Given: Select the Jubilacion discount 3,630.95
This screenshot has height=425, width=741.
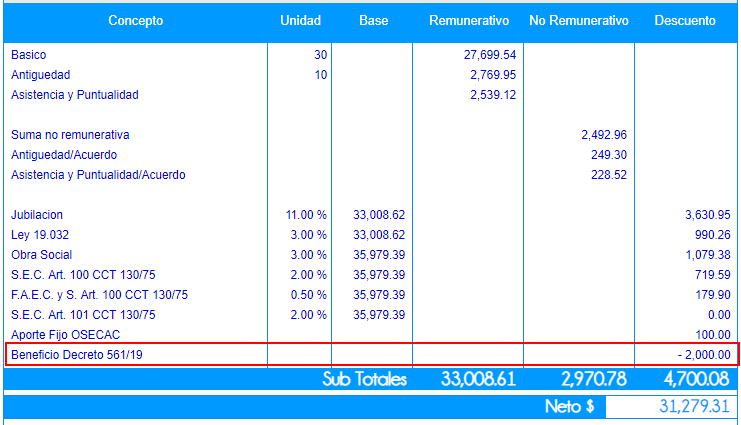Looking at the screenshot, I should [707, 215].
